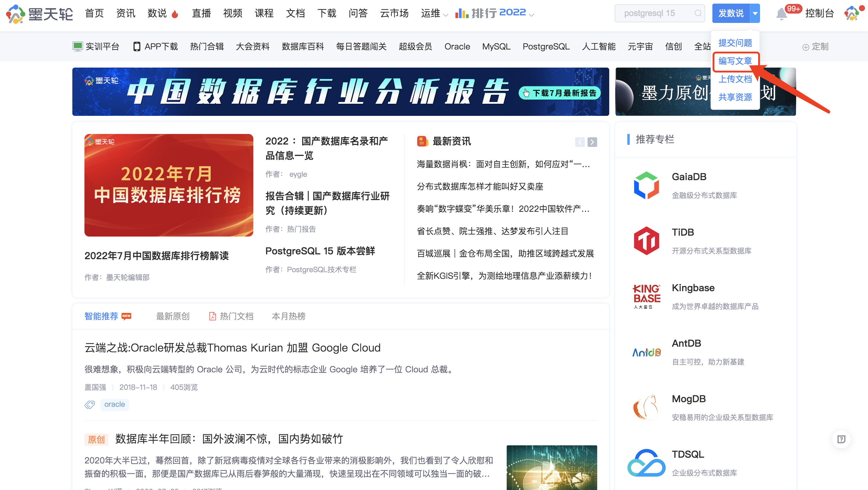This screenshot has height=490, width=868.
Task: Click the help question mark icon
Action: coord(841,439)
